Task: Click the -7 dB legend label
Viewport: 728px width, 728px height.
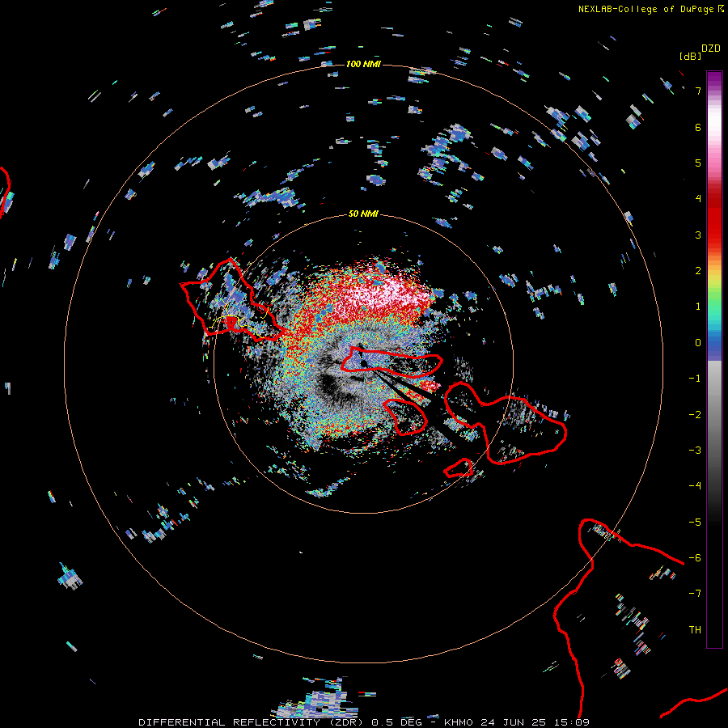Action: tap(695, 594)
